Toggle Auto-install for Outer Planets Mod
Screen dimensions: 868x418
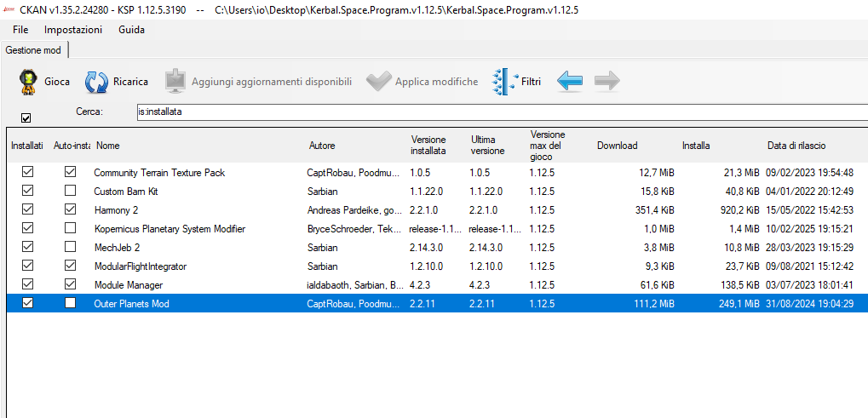pyautogui.click(x=70, y=303)
